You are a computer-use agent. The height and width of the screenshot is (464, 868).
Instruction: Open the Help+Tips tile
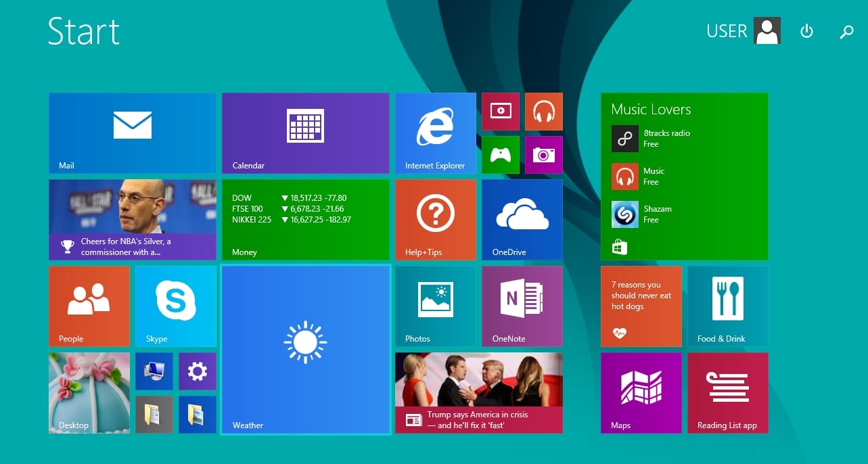point(435,219)
